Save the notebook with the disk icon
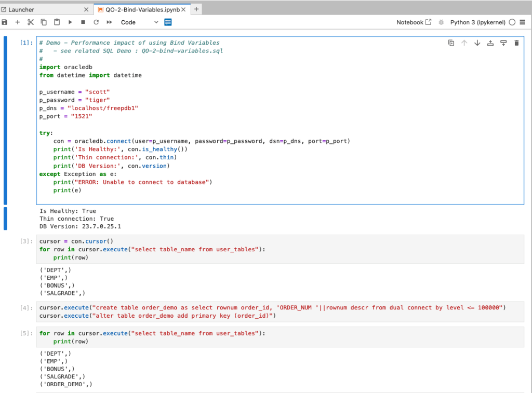Screen dimensions: 532x393 (5, 22)
